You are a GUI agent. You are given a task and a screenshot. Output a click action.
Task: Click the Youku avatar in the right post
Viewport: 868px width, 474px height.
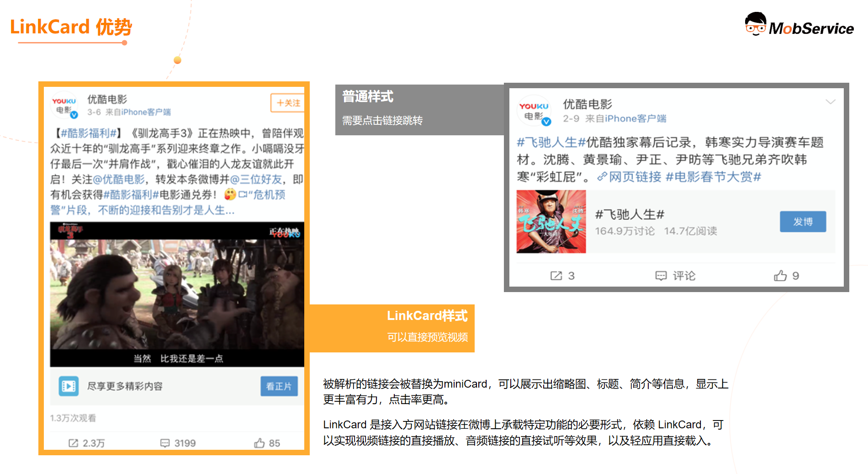534,110
